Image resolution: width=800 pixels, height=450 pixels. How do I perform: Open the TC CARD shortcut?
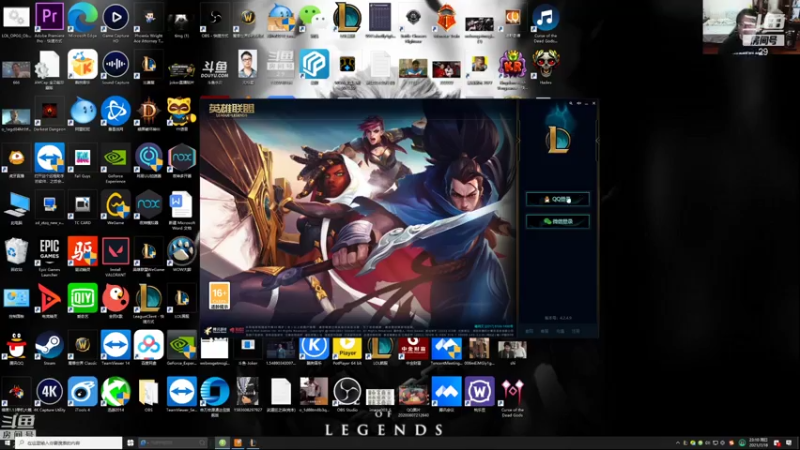pyautogui.click(x=83, y=205)
